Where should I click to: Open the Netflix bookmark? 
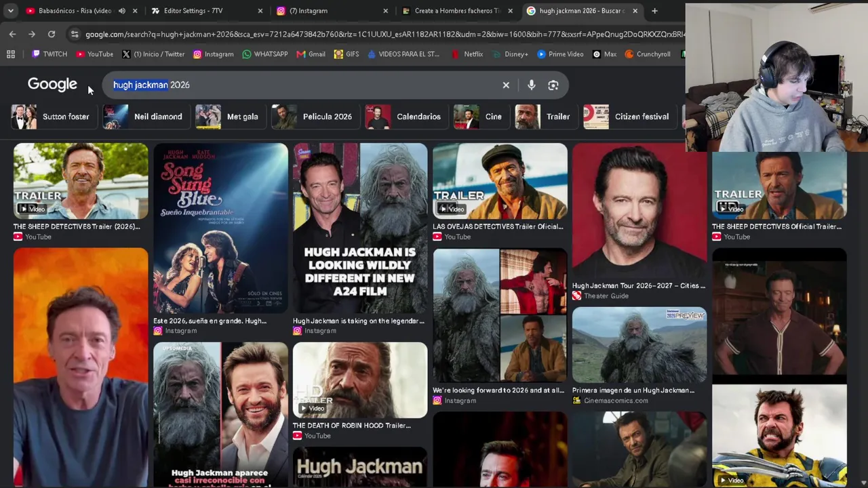tap(467, 54)
